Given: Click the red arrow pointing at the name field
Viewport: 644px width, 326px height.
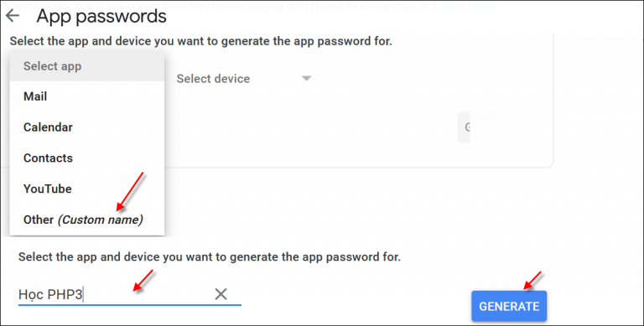Looking at the screenshot, I should click(143, 281).
